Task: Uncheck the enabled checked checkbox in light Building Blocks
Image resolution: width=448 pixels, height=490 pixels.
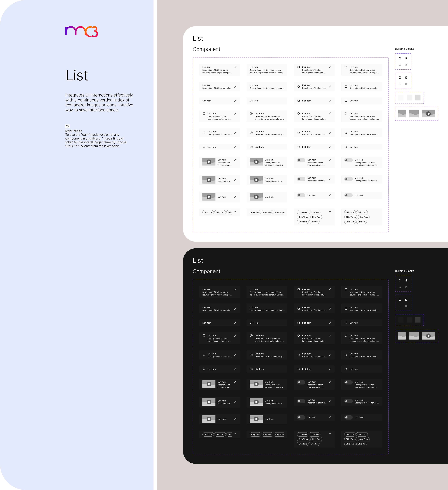Action: (x=406, y=78)
